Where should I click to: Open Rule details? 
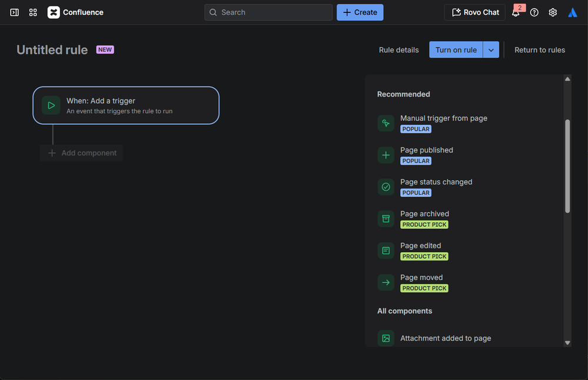[x=398, y=50]
